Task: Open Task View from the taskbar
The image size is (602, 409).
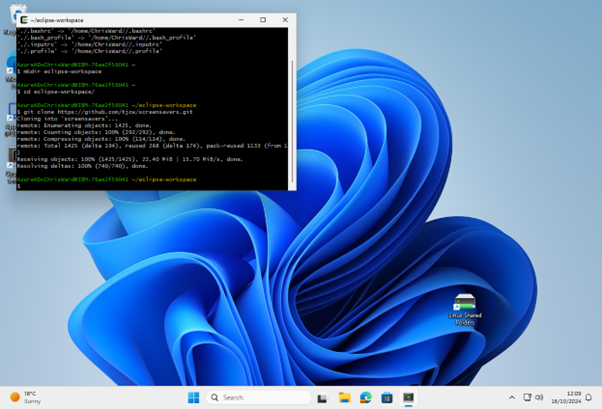Action: 322,397
